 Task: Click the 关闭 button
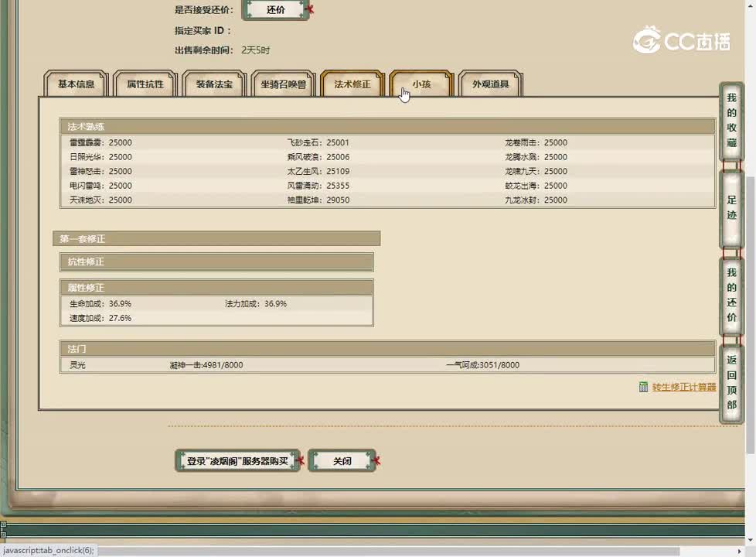342,461
